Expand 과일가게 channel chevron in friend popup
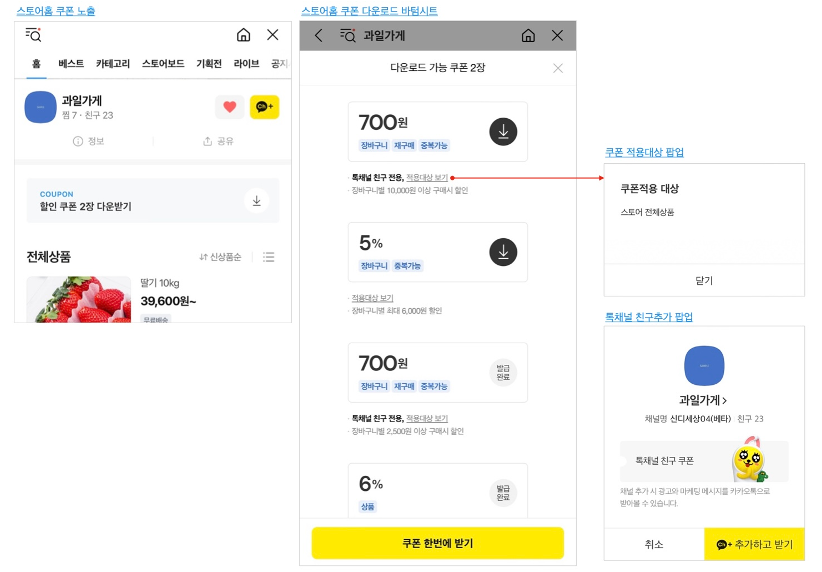Viewport: 822px width, 572px height. click(x=724, y=401)
